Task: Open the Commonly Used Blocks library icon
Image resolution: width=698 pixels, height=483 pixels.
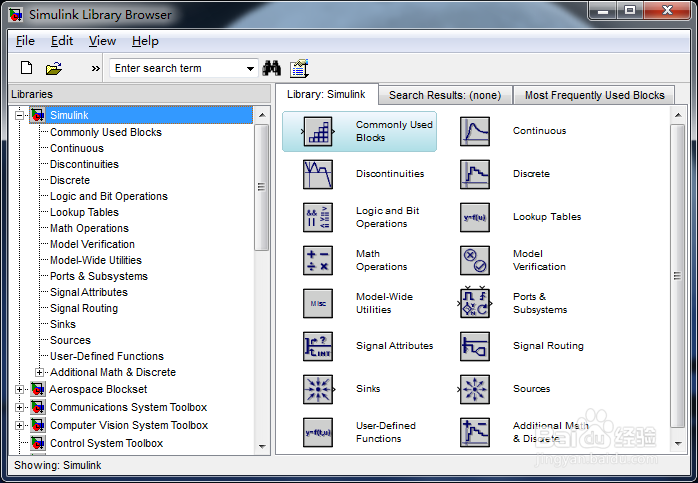Action: [318, 131]
